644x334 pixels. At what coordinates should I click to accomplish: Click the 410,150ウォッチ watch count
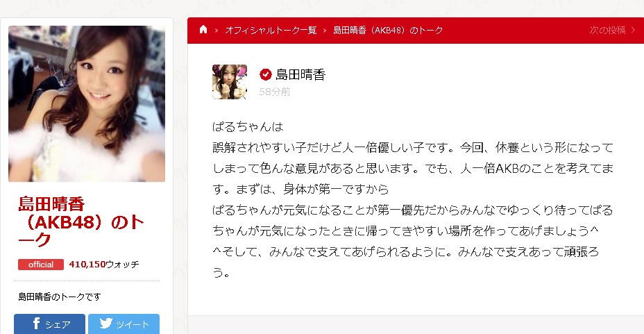point(104,265)
